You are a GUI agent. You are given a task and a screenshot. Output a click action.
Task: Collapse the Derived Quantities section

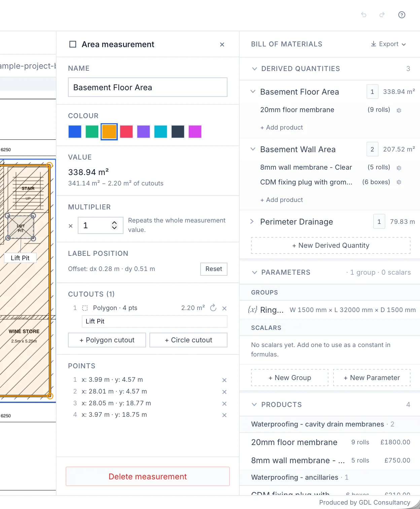point(254,69)
